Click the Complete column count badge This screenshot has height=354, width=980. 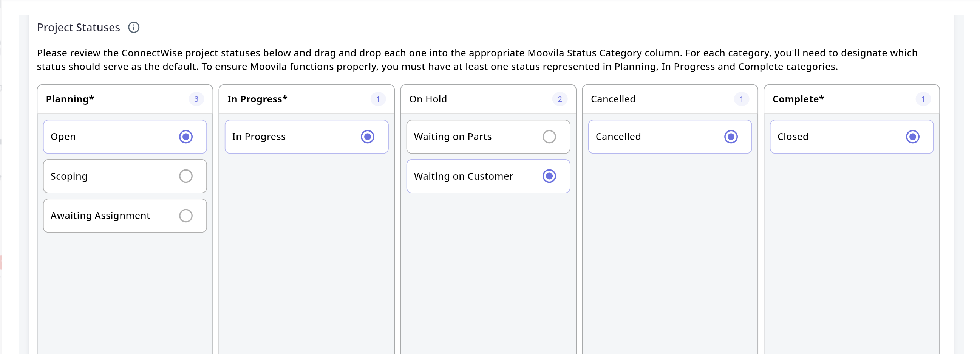[923, 99]
